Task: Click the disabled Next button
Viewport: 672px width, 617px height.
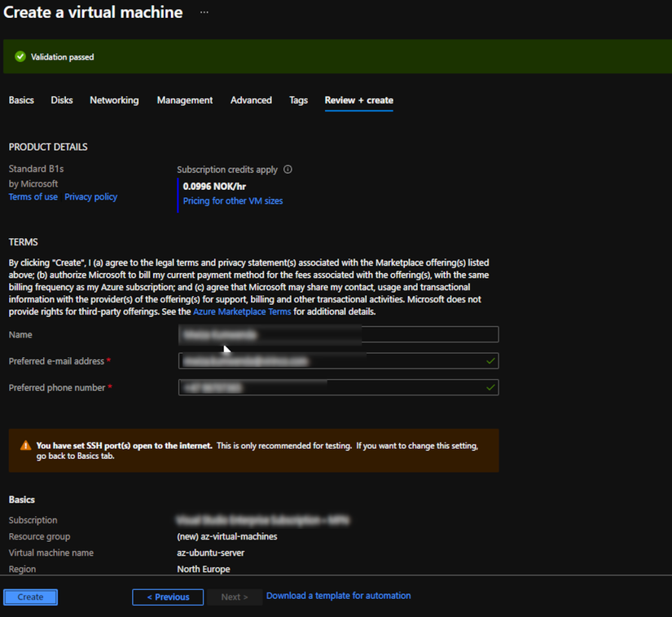Action: [235, 597]
